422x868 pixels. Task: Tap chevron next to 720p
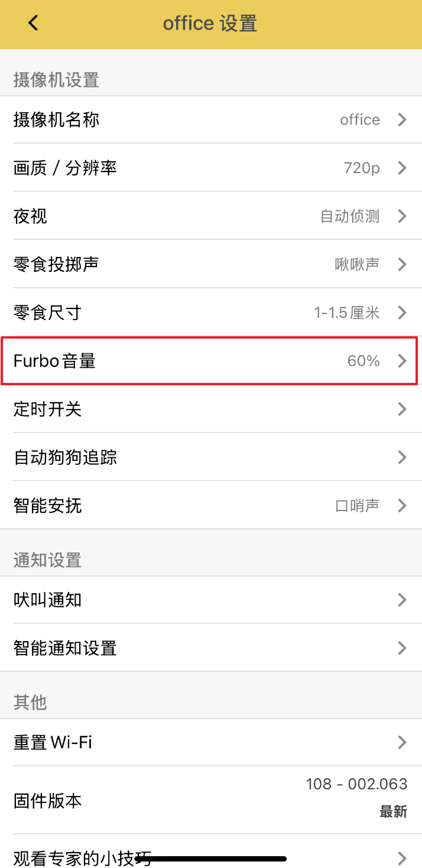pos(402,168)
